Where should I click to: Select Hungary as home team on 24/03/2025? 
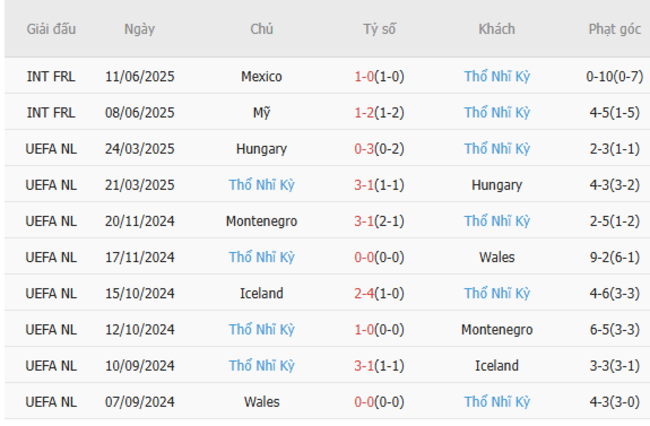(x=262, y=149)
